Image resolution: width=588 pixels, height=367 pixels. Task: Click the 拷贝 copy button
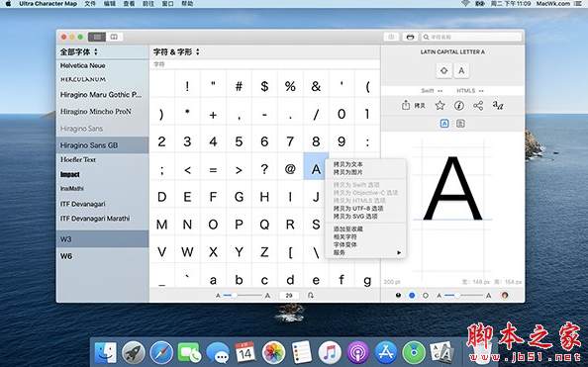point(413,105)
